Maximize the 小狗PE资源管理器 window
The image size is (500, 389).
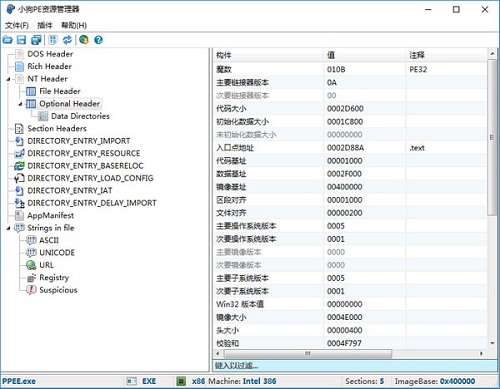(456, 10)
